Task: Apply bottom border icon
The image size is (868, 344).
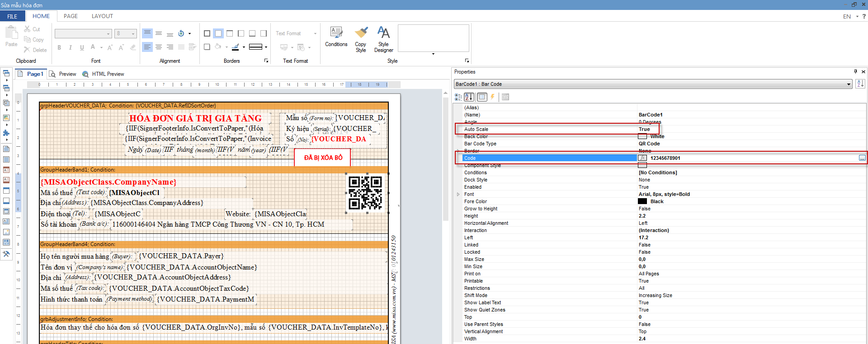Action: 252,33
